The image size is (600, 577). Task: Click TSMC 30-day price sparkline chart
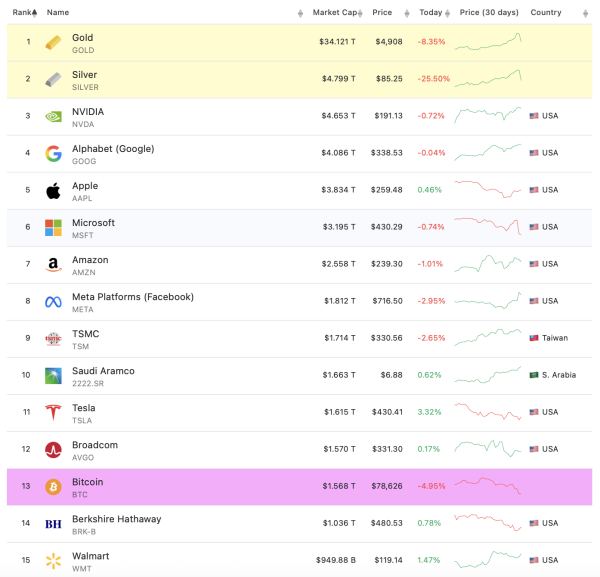(x=488, y=337)
